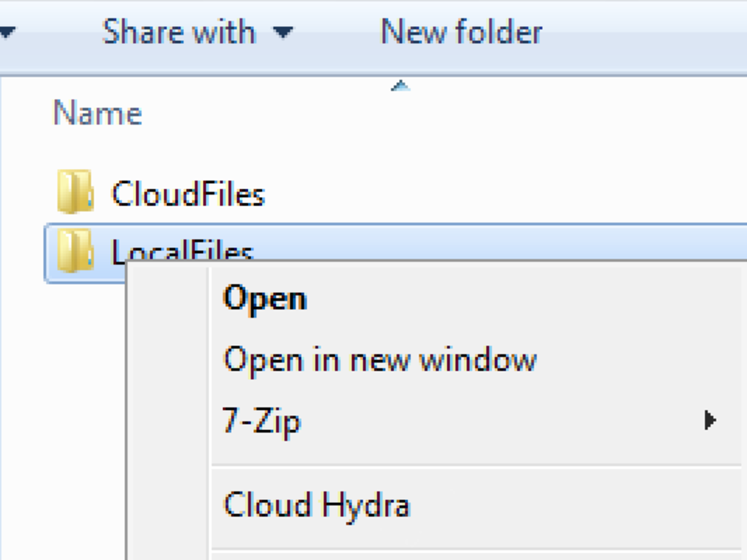The image size is (747, 560).
Task: Choose Open from the context menu
Action: click(x=266, y=297)
